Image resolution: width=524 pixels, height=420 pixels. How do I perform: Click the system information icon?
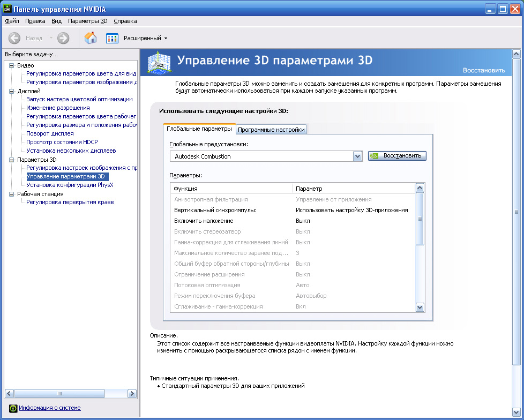point(13,408)
